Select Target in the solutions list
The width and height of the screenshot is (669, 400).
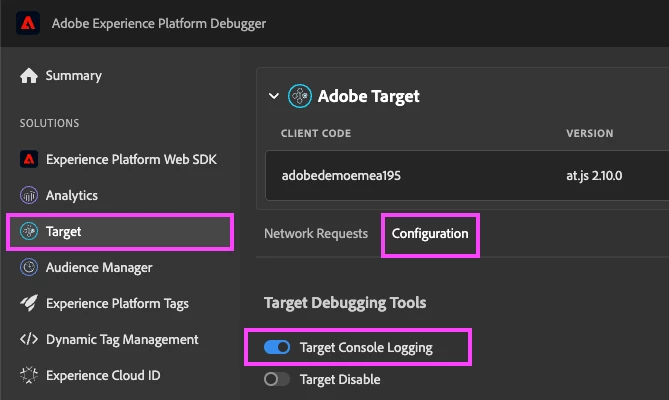coord(120,232)
